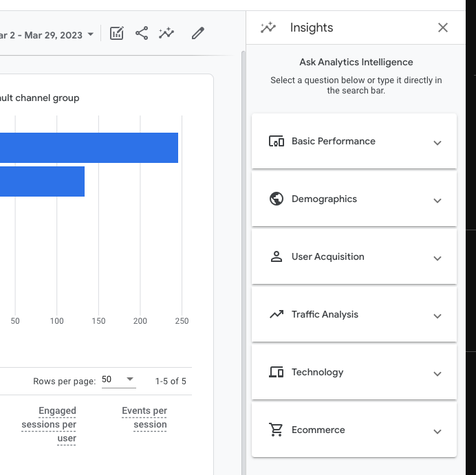Toggle the Insights sparkline icon in toolbar
The height and width of the screenshot is (475, 476).
(166, 33)
